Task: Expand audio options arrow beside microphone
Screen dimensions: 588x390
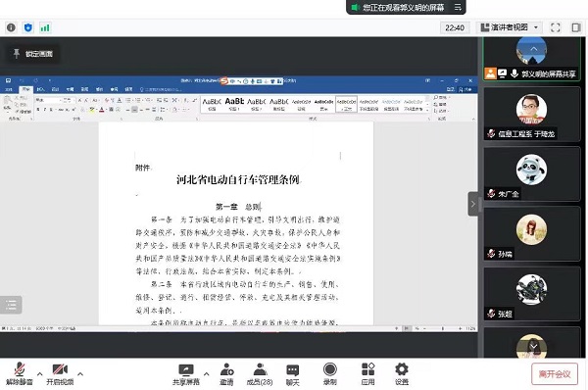Action: point(40,373)
